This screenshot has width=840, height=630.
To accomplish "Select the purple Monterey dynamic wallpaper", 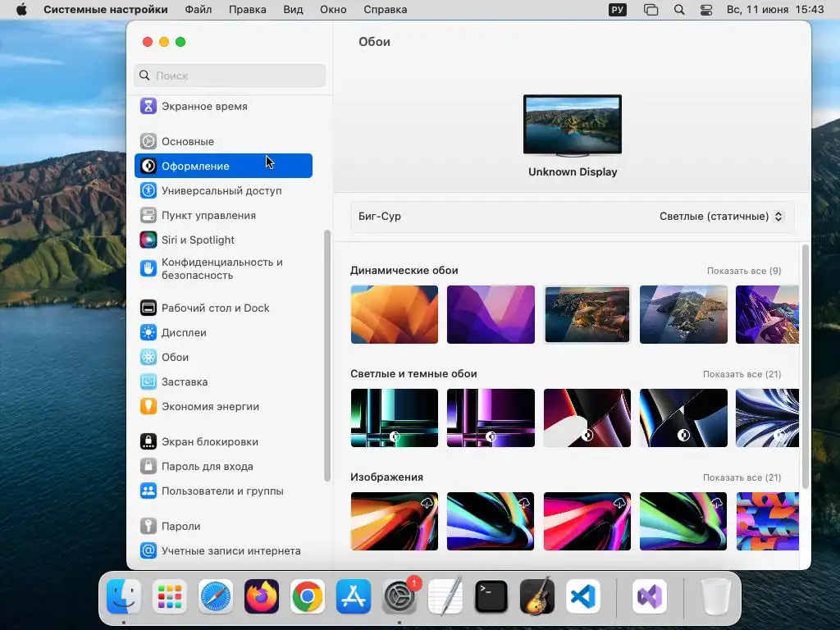I will (491, 314).
